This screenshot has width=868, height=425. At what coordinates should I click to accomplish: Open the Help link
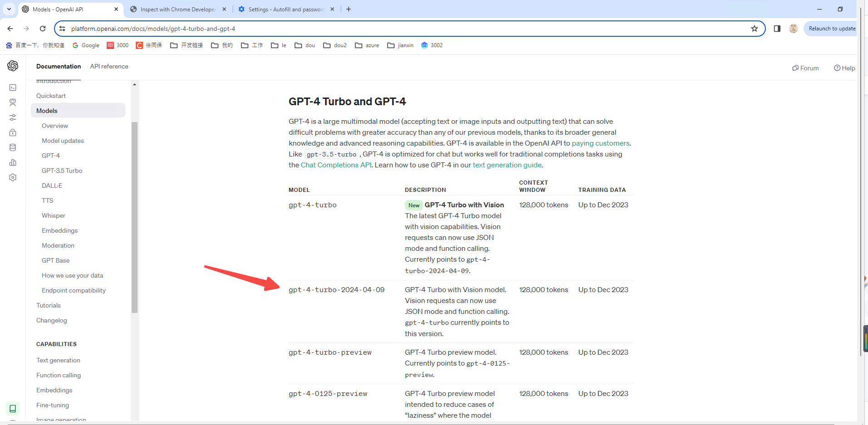[844, 68]
